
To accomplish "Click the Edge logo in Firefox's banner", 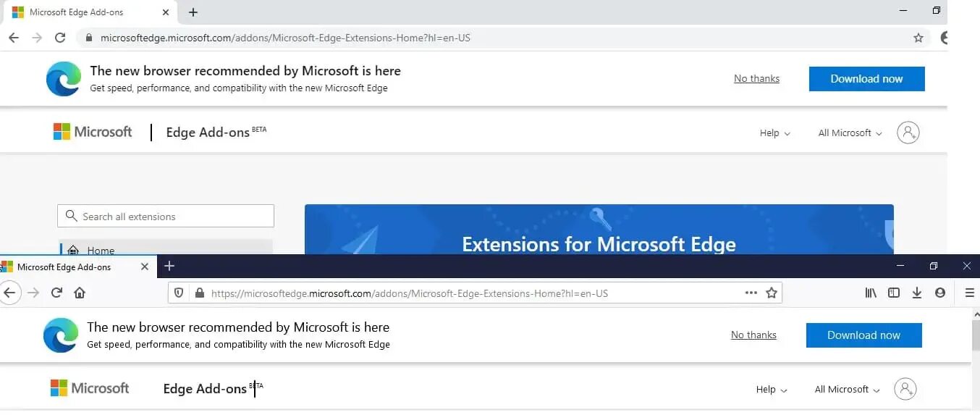I will click(61, 335).
